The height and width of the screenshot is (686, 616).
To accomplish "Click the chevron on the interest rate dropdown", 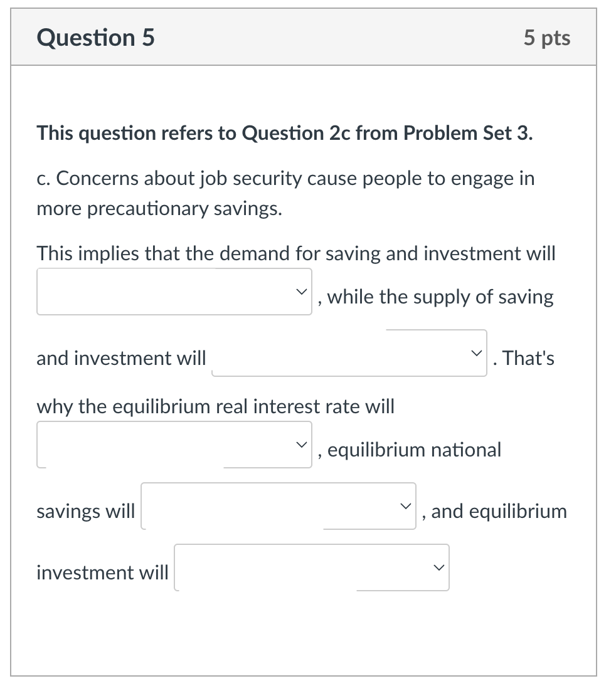I will (x=301, y=444).
